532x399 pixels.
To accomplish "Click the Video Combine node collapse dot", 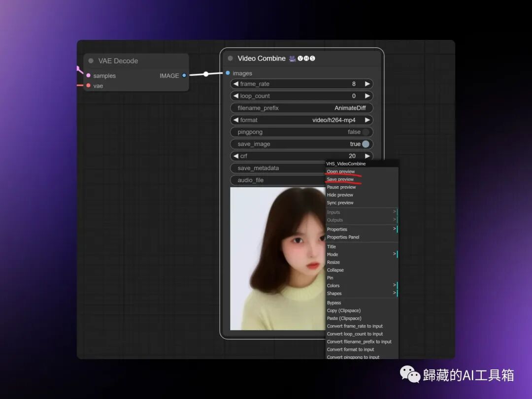I will tap(231, 58).
